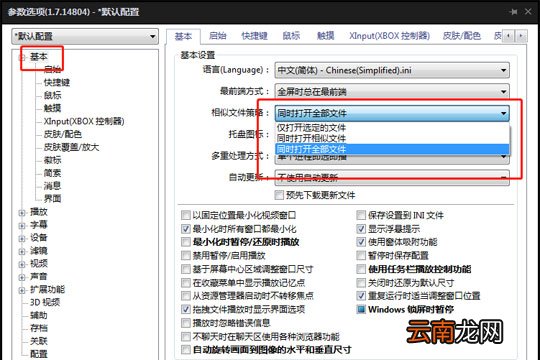The image size is (540, 360).
Task: Open the 皮肤/配色 tab
Action: tap(461, 35)
